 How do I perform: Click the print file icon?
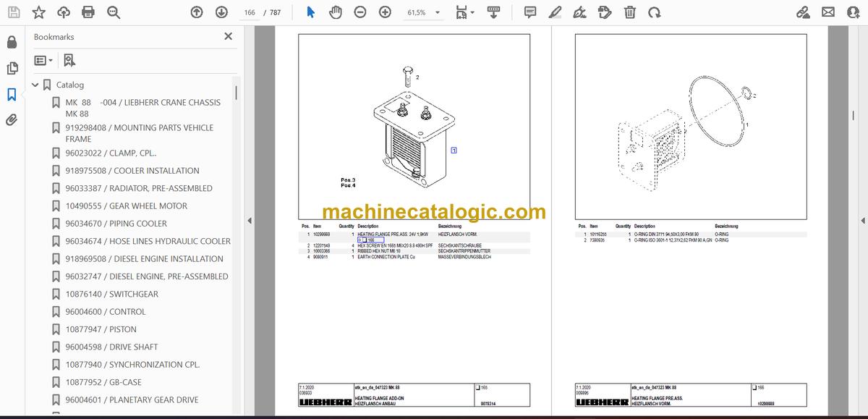88,12
